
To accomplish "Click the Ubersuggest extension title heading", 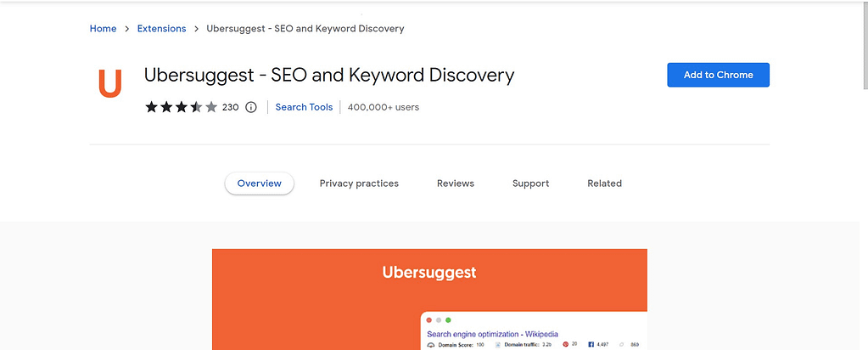I will tap(329, 75).
